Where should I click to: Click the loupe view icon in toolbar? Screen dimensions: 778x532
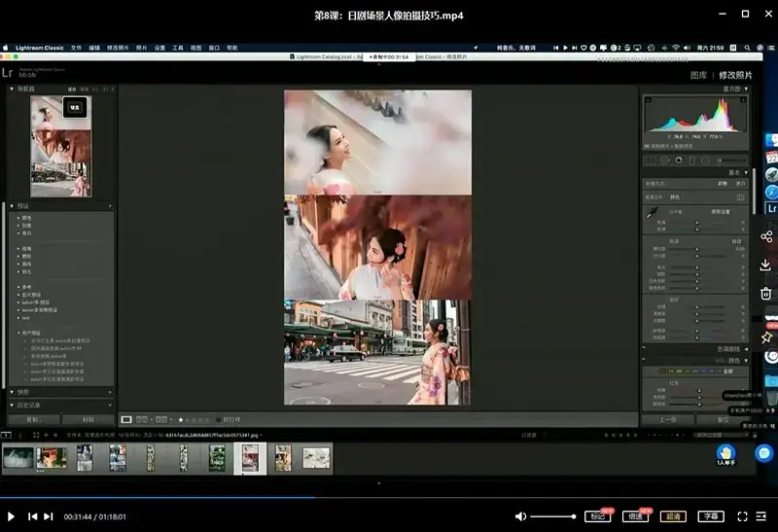(x=126, y=419)
